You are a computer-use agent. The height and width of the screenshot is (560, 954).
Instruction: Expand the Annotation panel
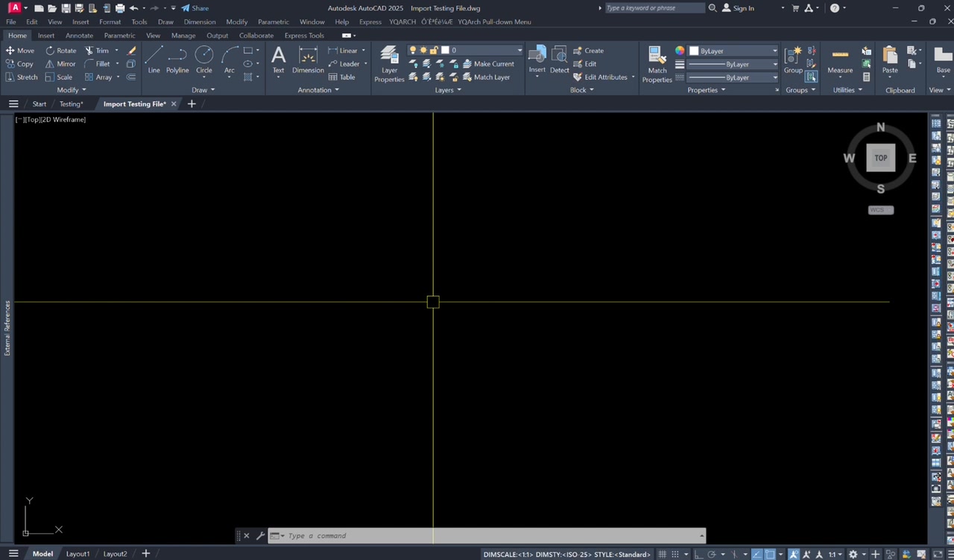coord(318,90)
